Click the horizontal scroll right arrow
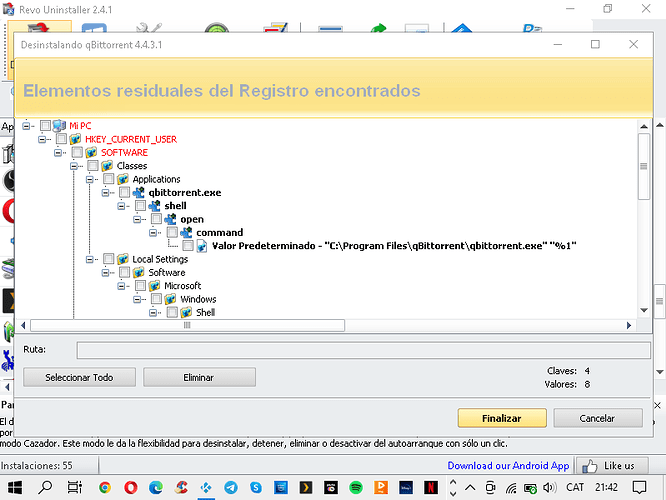 tap(629, 325)
